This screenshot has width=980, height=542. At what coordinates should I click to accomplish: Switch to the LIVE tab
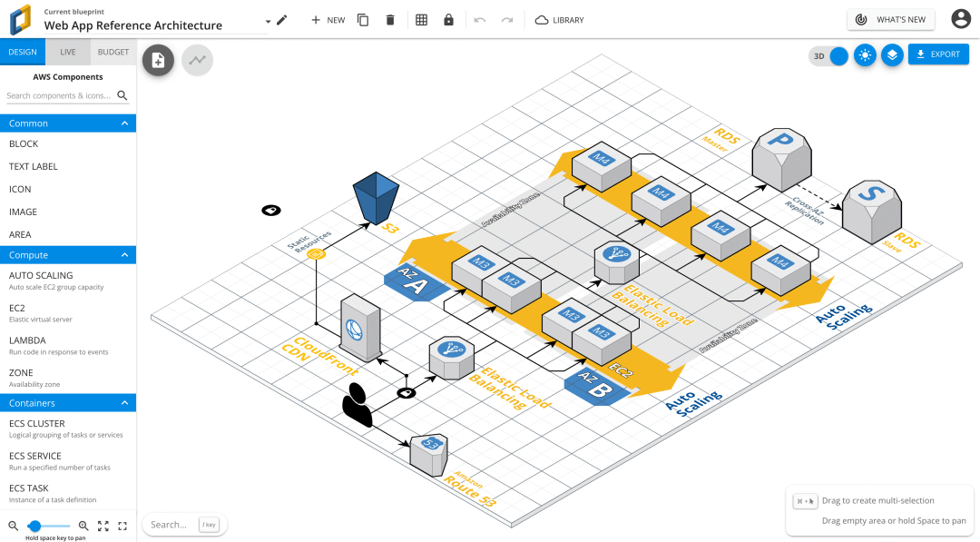[68, 52]
